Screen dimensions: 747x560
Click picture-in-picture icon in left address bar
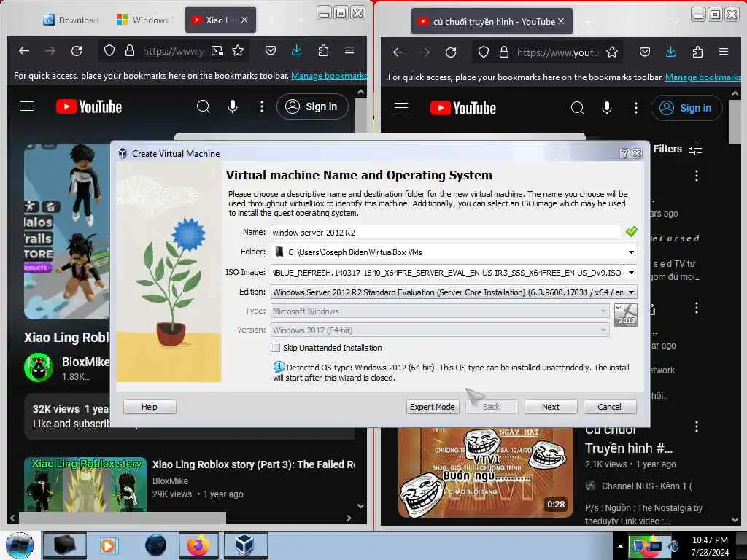(217, 50)
